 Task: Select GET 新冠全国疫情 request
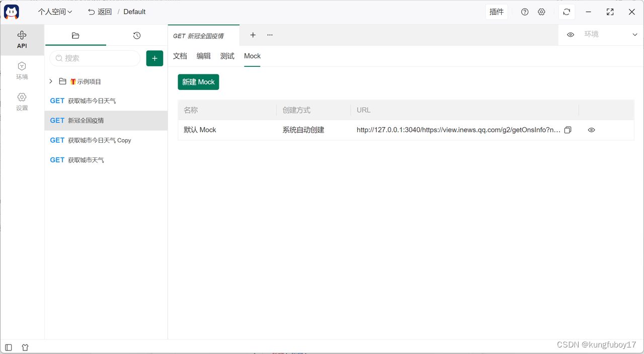(106, 121)
